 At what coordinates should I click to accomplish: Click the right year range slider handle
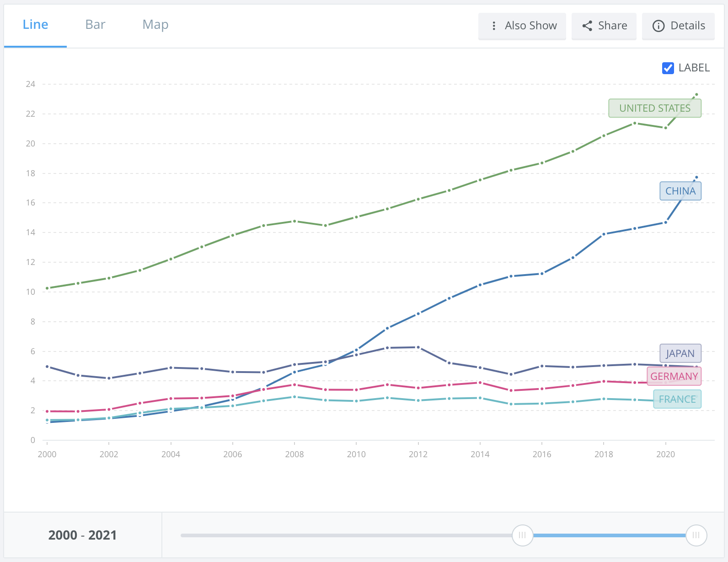(x=696, y=535)
